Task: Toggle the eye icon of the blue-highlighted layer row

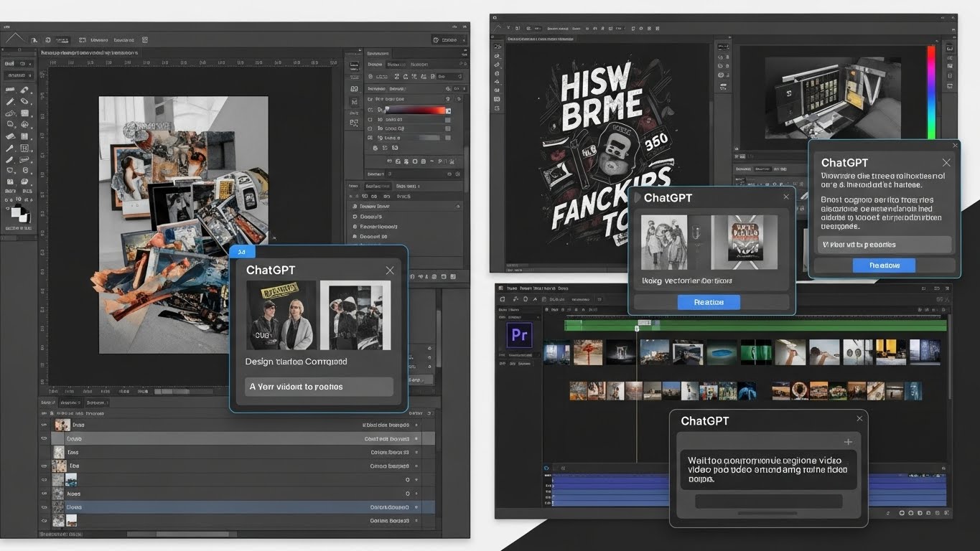Action: coord(45,507)
